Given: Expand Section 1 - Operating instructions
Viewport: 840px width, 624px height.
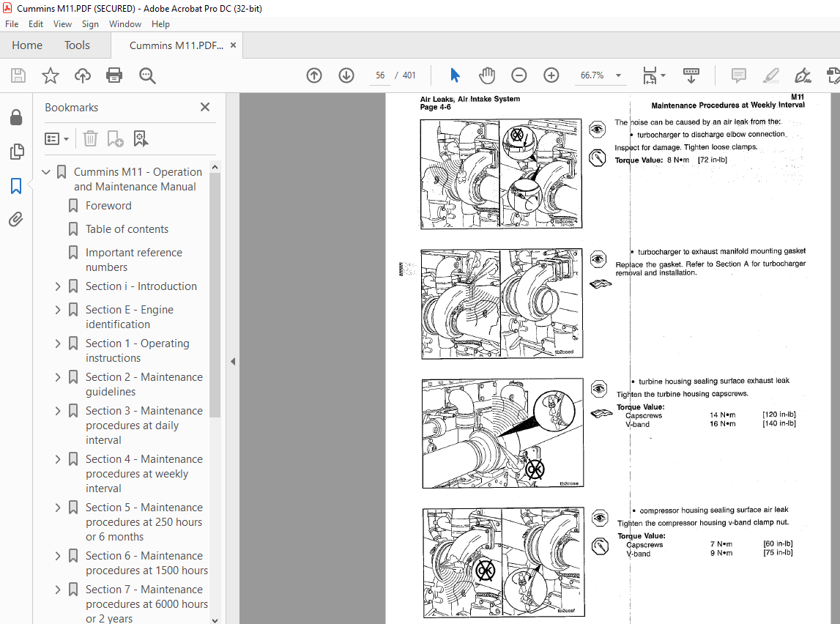Looking at the screenshot, I should pos(58,343).
